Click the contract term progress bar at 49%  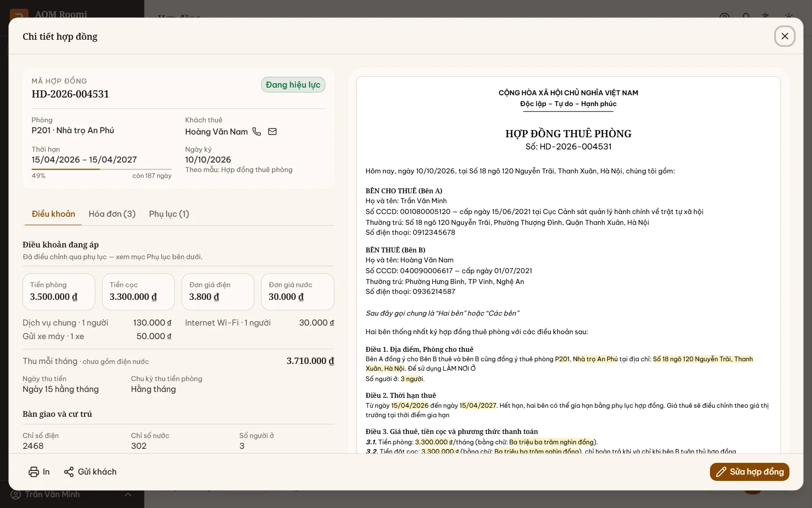click(101, 169)
